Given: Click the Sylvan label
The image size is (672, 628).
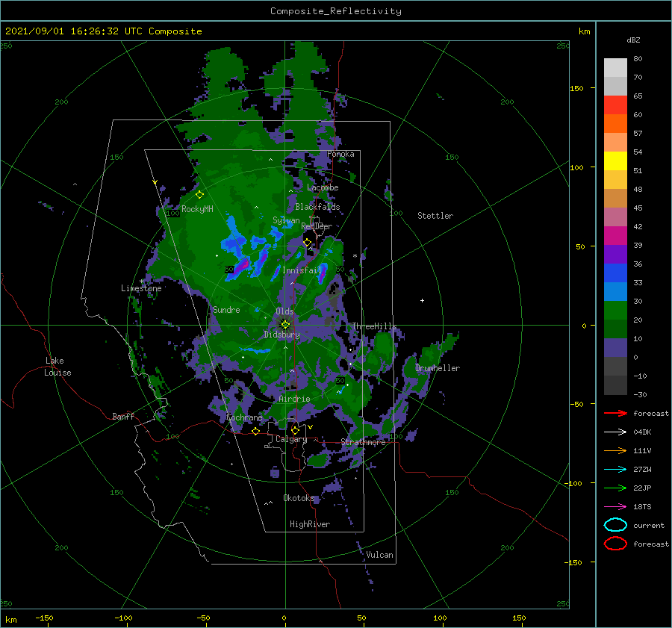Looking at the screenshot, I should pos(286,220).
